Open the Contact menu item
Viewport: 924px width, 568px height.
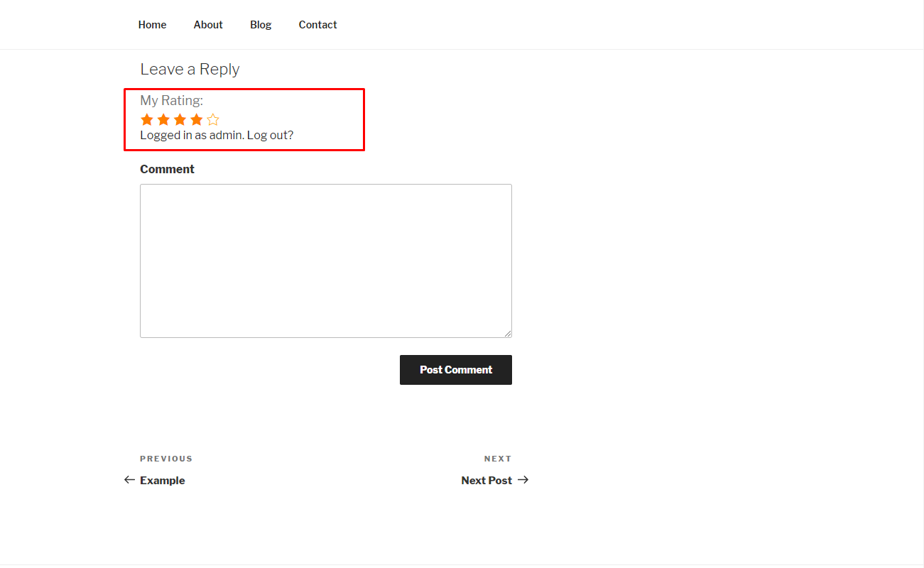coord(317,25)
